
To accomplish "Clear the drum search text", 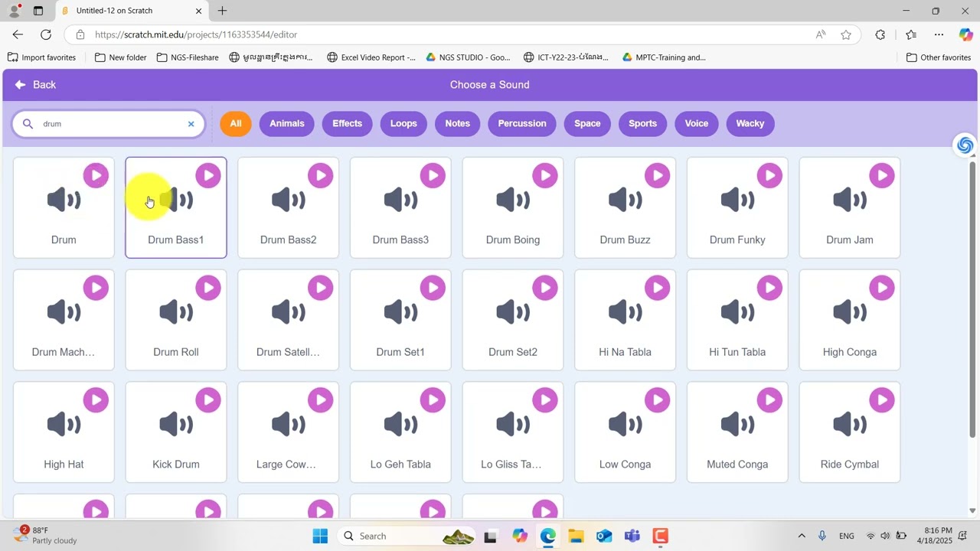I will click(x=191, y=124).
